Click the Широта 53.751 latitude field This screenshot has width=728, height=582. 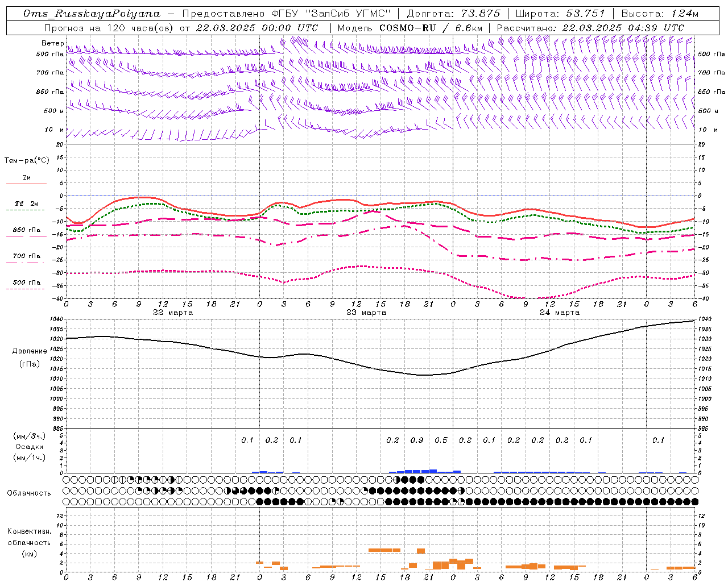560,14
